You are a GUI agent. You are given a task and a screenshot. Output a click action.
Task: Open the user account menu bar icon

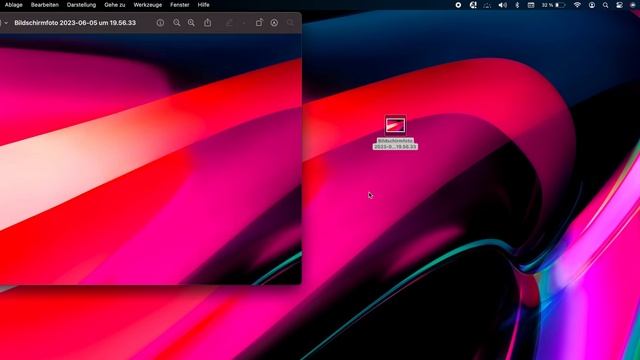(x=592, y=5)
